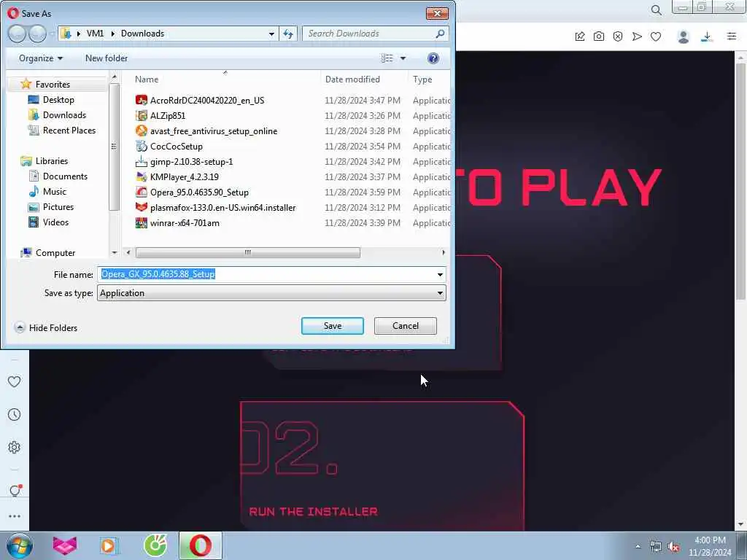The image size is (747, 560).
Task: Open history clock in Opera sidebar
Action: pyautogui.click(x=15, y=414)
